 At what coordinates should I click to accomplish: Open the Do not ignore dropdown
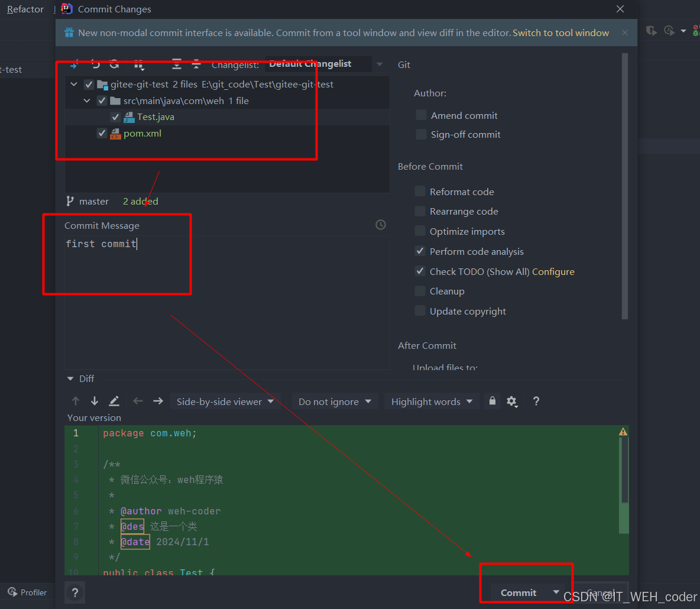335,401
